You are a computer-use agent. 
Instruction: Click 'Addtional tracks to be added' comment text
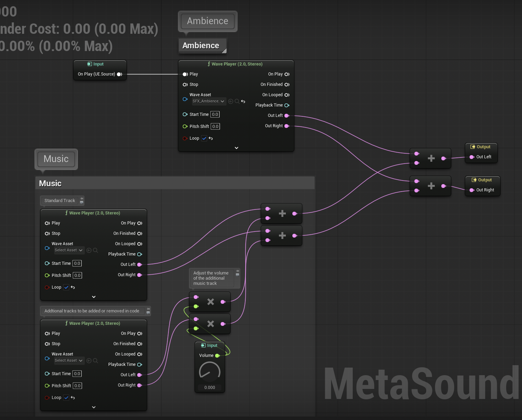click(x=92, y=311)
